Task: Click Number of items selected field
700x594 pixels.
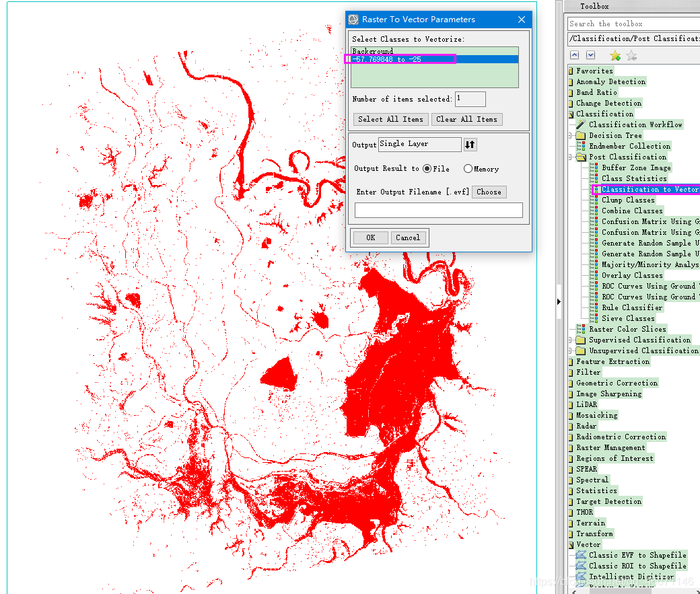Action: [x=470, y=99]
